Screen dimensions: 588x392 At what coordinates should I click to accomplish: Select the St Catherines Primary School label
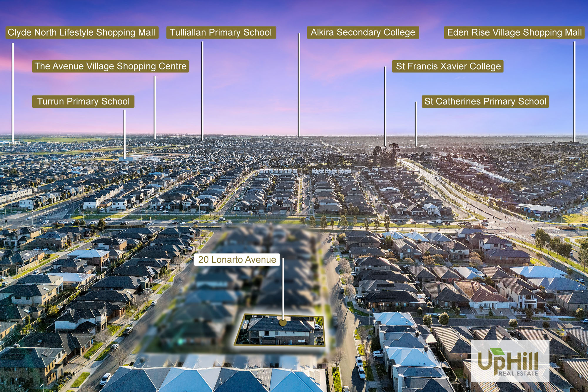click(x=485, y=101)
